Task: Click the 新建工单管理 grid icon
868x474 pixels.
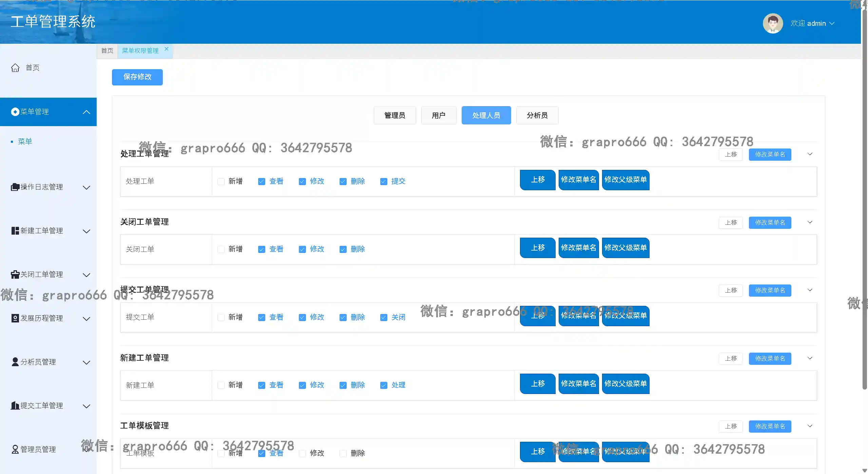Action: click(x=15, y=231)
